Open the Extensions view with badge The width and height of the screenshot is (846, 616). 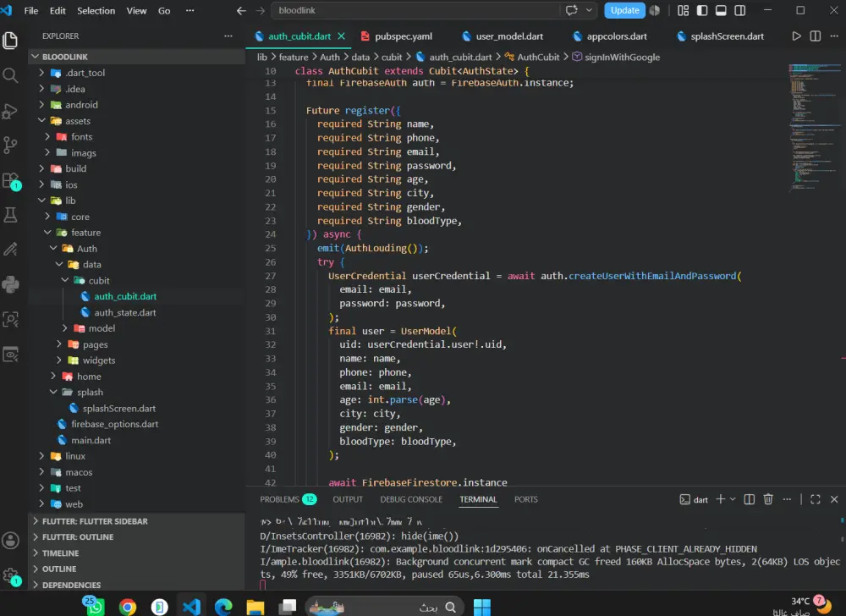(10, 180)
